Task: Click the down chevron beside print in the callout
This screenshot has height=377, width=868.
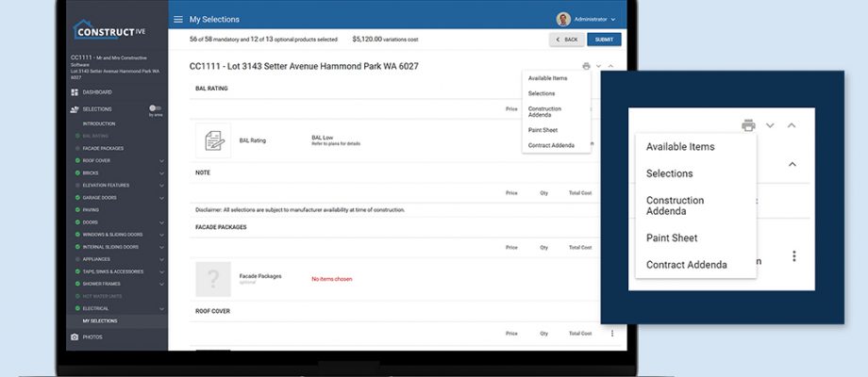Action: pos(770,125)
